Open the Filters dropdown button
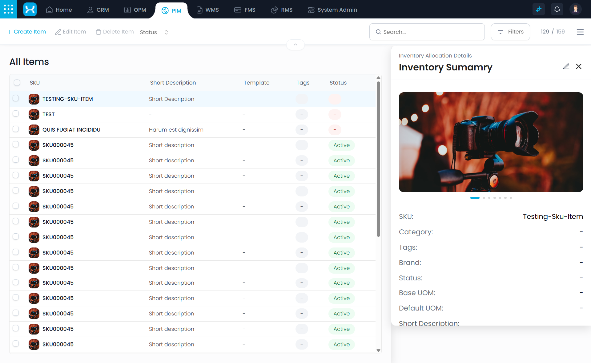 coord(510,32)
